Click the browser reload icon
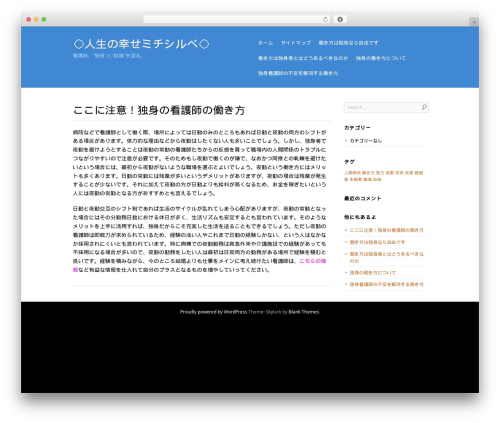Screen dimensions: 500x423 click(325, 19)
